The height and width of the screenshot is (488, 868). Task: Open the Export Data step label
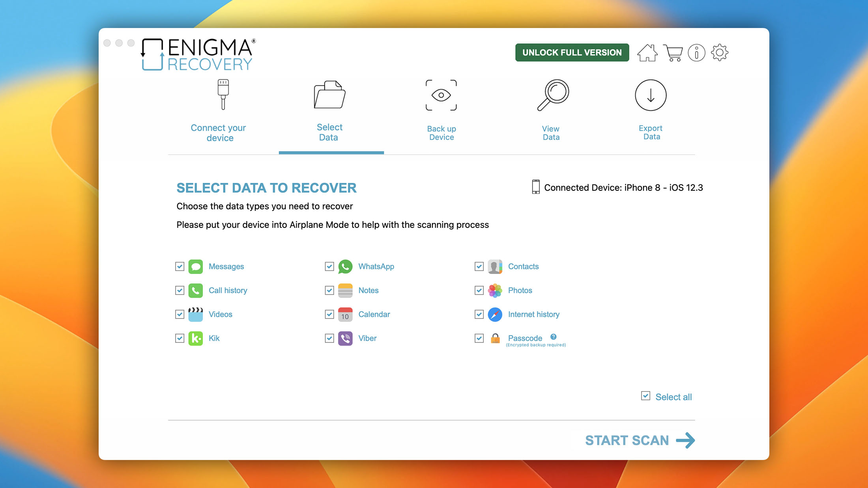651,132
